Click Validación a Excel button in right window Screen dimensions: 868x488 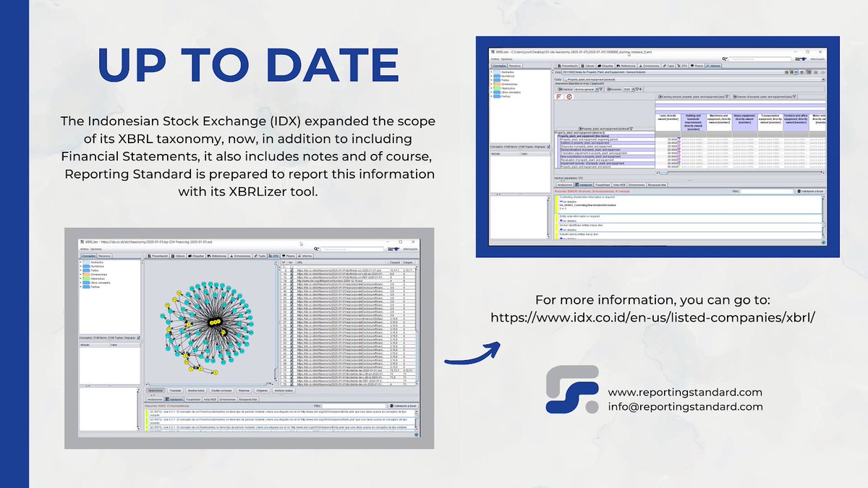click(810, 192)
